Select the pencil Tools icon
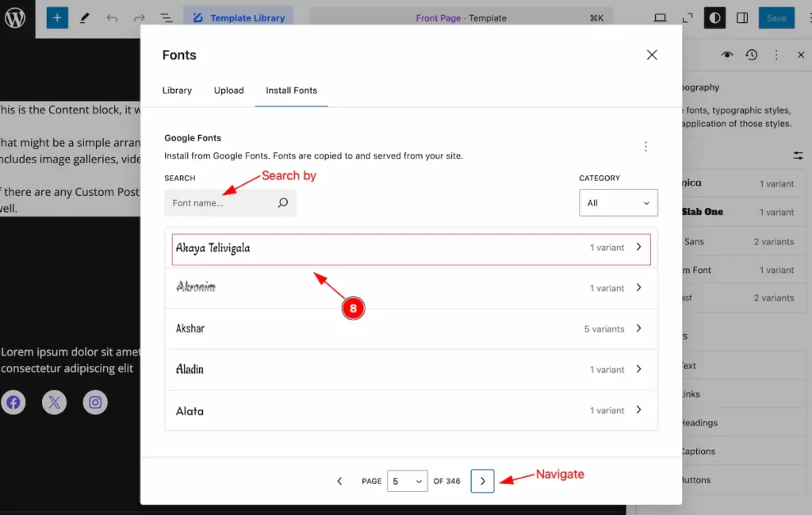This screenshot has width=812, height=515. pyautogui.click(x=84, y=18)
